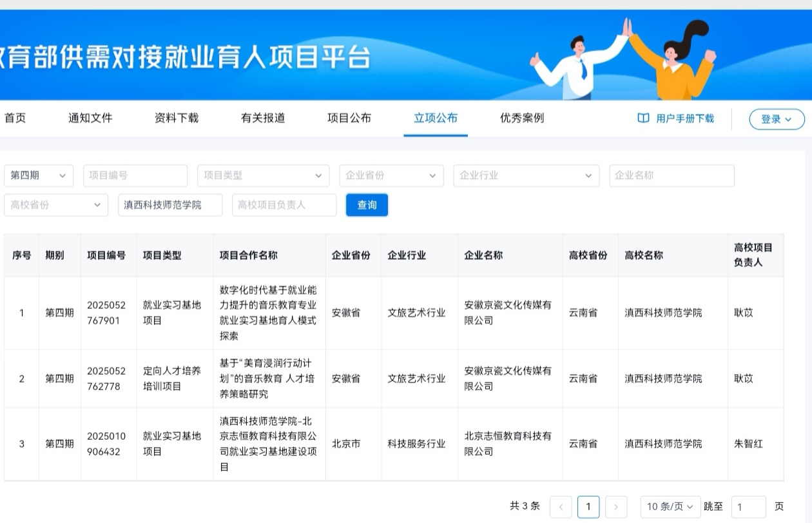Focus the 项目编号 input field

(135, 175)
